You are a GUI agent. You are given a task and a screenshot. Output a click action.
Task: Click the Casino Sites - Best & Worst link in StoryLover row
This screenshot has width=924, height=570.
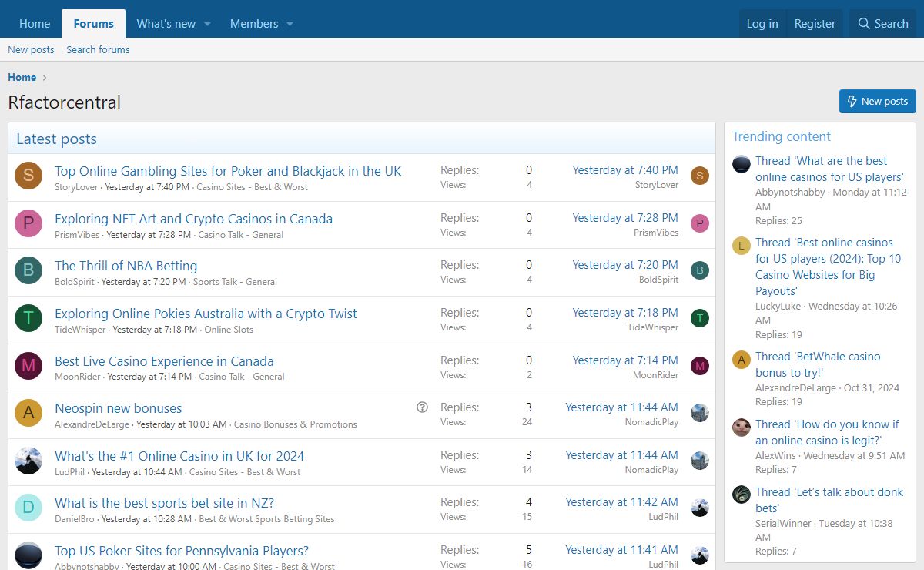252,187
